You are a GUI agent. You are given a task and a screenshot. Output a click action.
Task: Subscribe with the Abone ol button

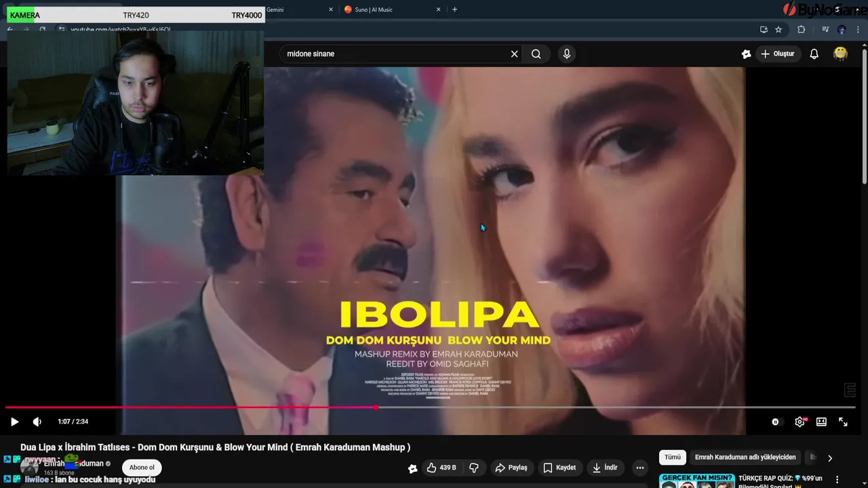click(x=142, y=467)
